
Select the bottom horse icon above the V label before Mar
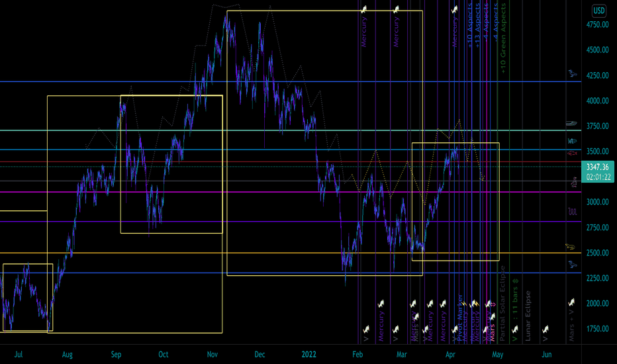395,329
